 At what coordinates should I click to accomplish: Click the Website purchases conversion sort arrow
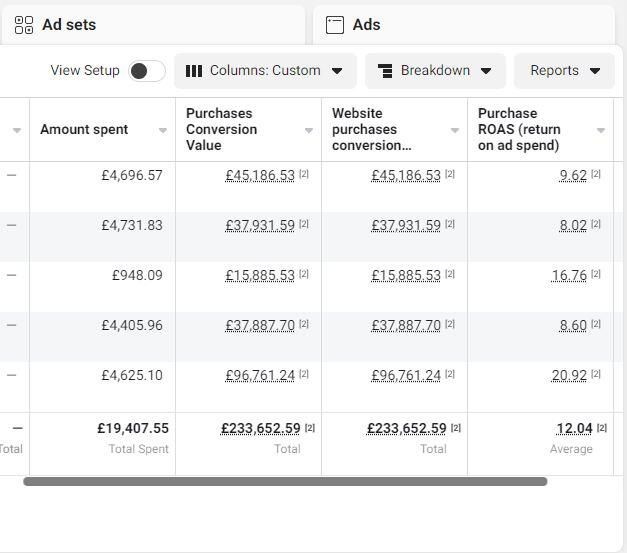coord(455,130)
